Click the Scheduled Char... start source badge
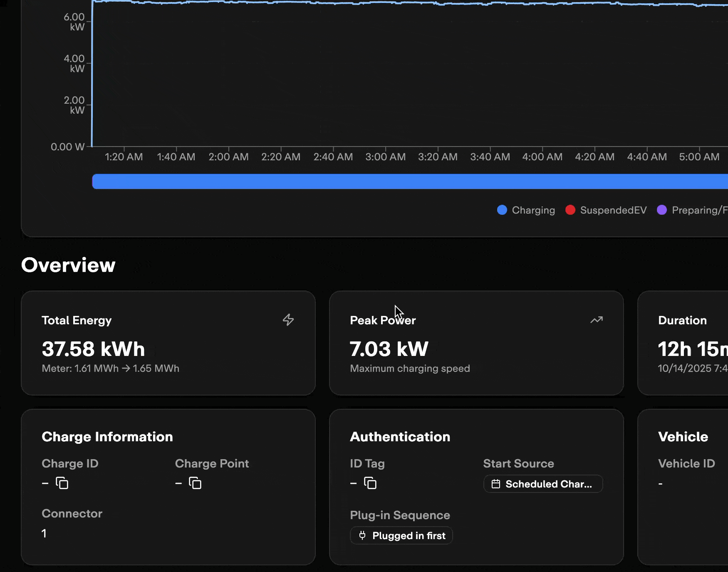The width and height of the screenshot is (728, 572). coord(543,484)
